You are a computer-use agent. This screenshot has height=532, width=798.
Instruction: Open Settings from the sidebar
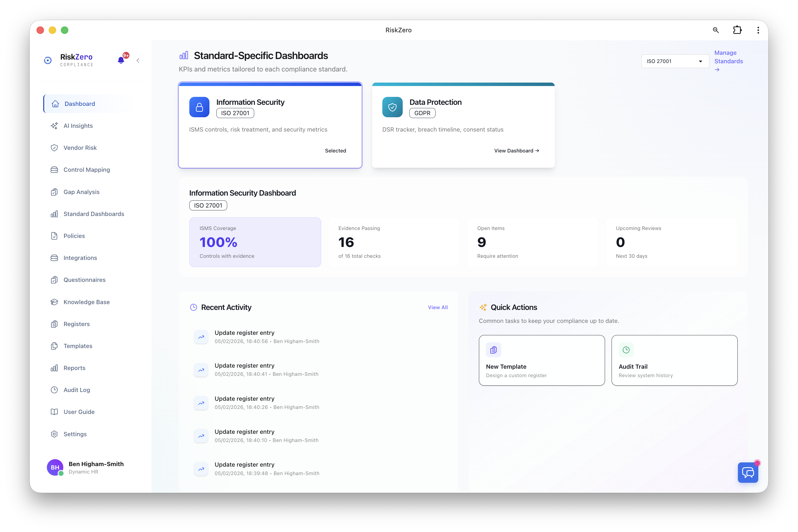[x=75, y=434]
